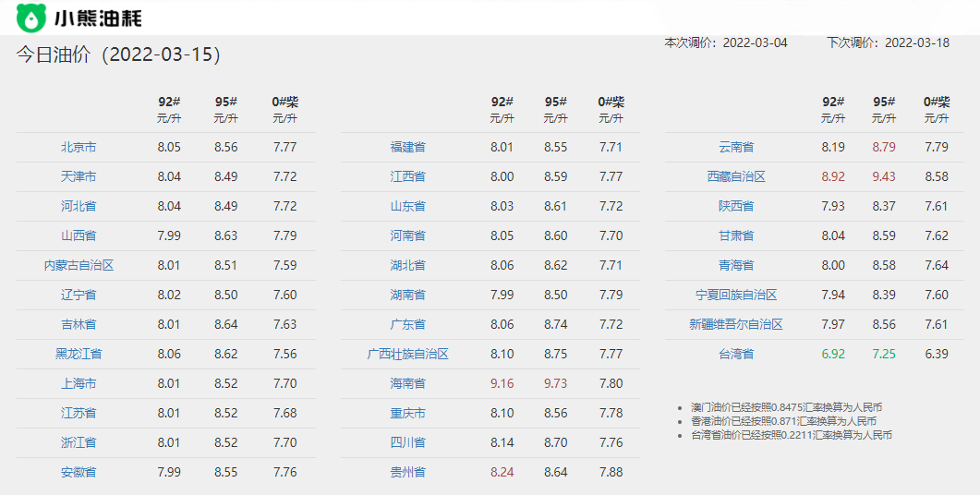Screen dimensions: 980x495
Task: Go to 上海市 oil prices
Action: click(x=79, y=383)
